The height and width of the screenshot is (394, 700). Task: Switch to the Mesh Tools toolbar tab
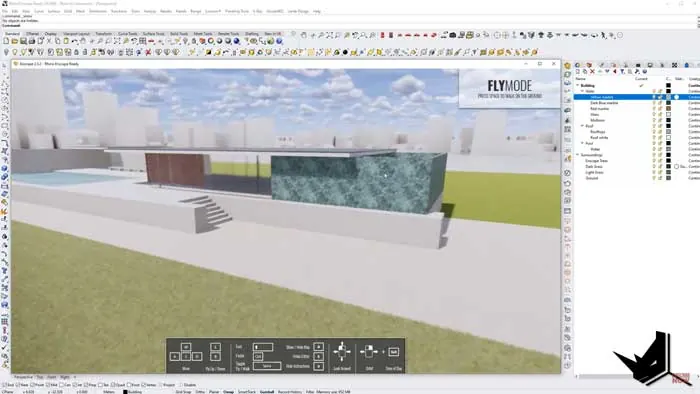pyautogui.click(x=203, y=34)
